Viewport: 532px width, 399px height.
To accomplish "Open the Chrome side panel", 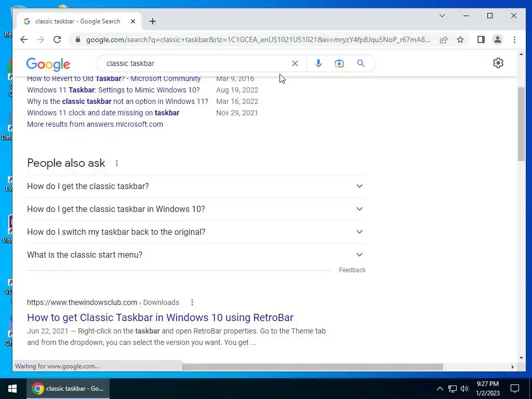I will click(x=481, y=39).
